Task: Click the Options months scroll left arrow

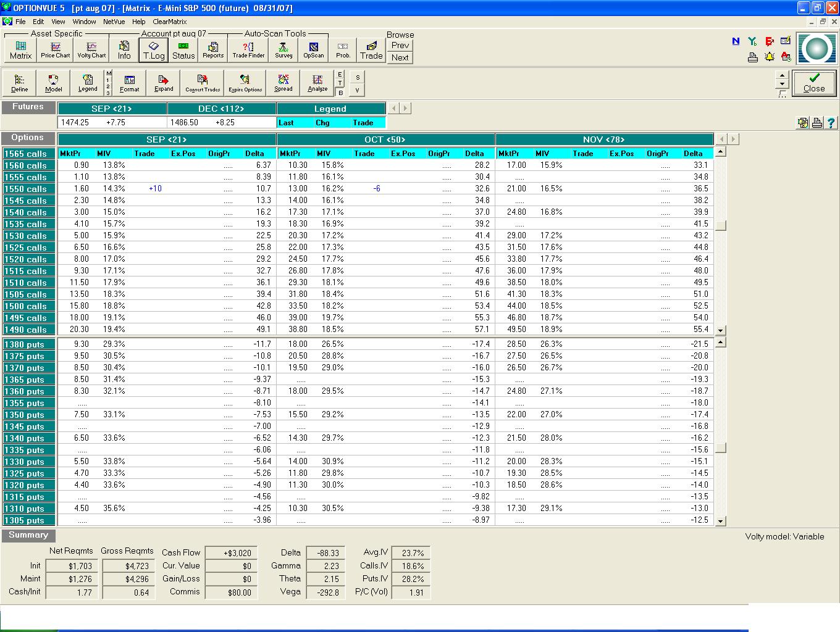Action: 723,139
